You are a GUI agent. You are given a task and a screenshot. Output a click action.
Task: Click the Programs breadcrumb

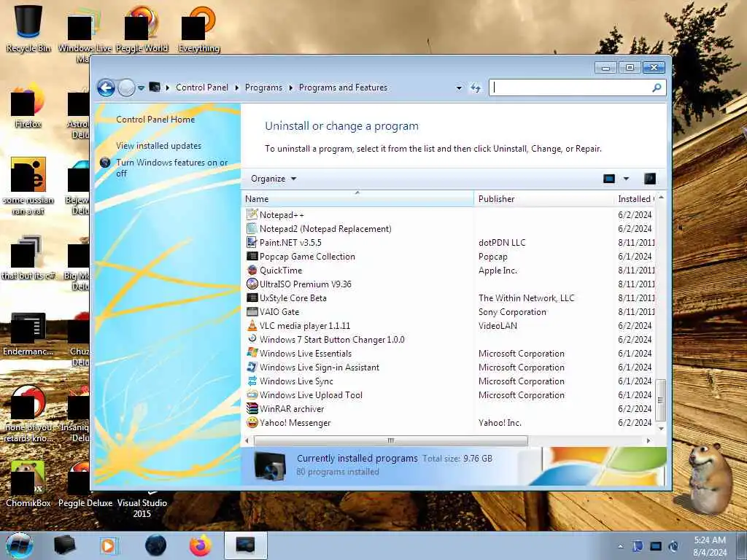[x=263, y=87]
